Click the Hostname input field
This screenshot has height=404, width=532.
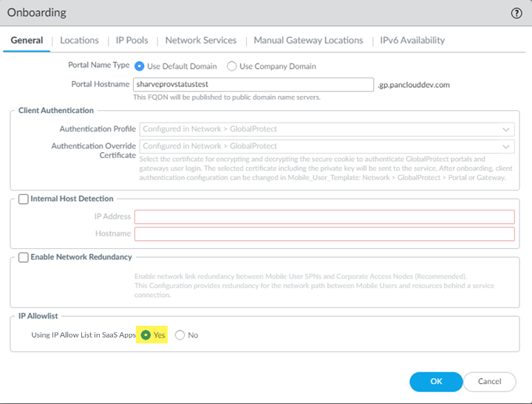point(324,233)
